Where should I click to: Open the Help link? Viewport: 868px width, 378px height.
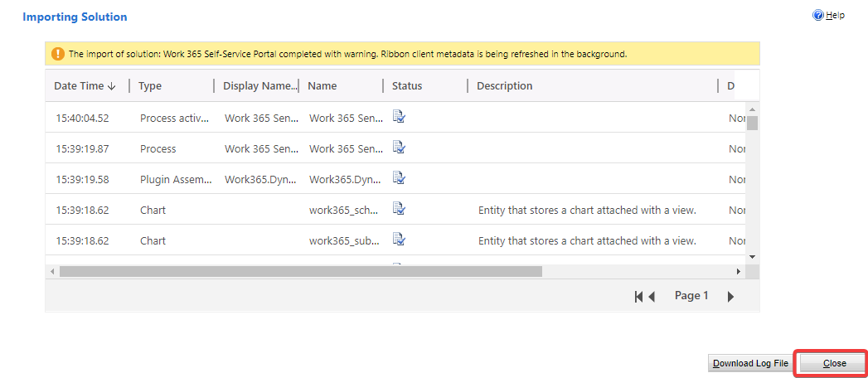pyautogui.click(x=836, y=16)
